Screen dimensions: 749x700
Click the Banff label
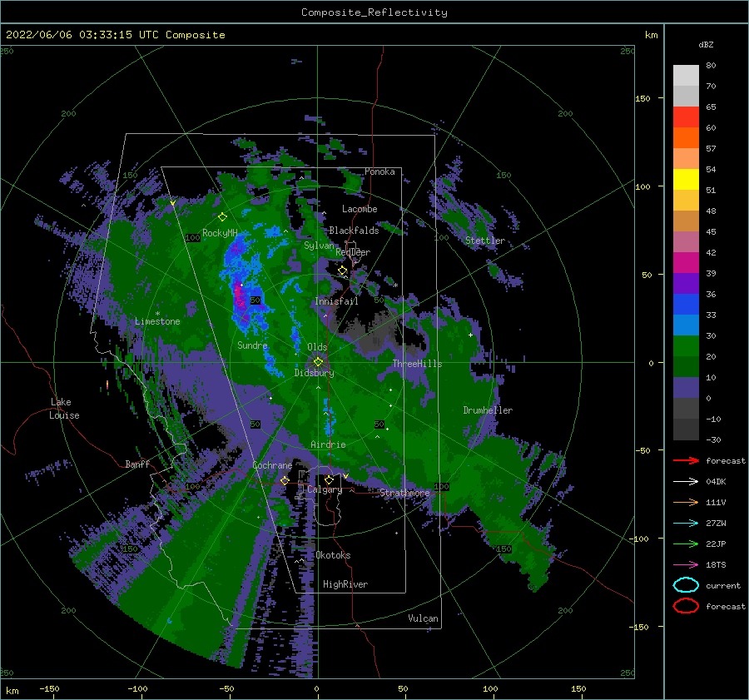137,464
